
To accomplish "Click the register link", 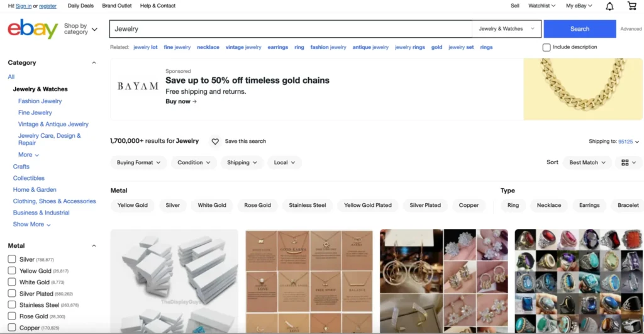I will [x=48, y=6].
